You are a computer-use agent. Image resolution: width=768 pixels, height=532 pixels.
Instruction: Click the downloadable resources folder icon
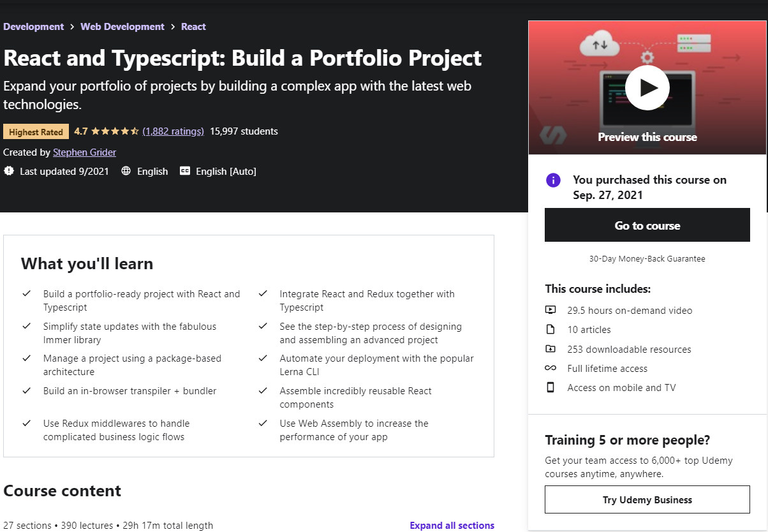point(550,349)
